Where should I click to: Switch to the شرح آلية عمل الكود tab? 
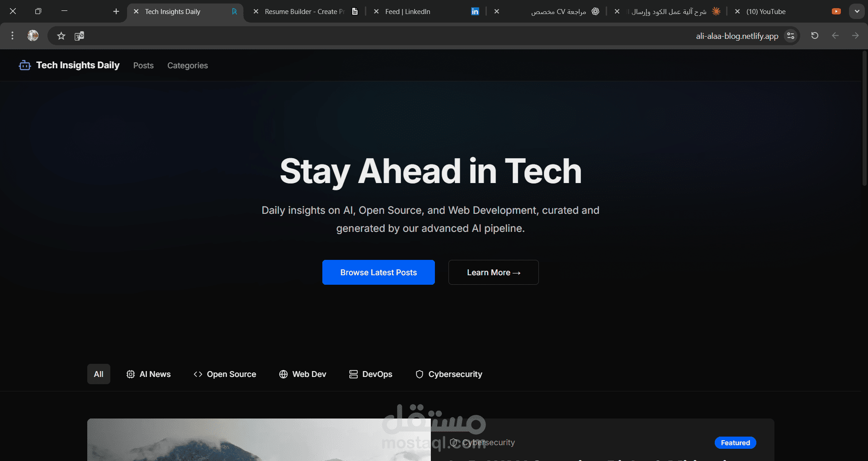[x=667, y=12]
